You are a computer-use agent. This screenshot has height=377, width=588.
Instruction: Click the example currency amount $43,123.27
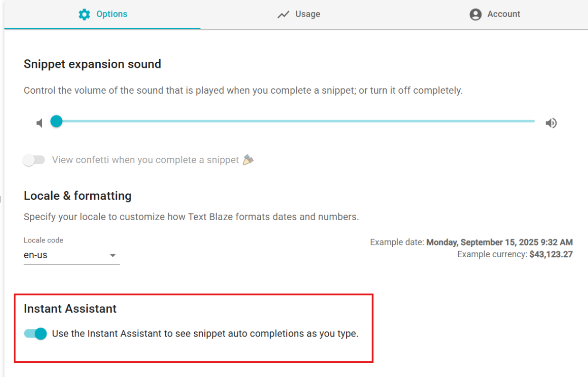click(551, 254)
